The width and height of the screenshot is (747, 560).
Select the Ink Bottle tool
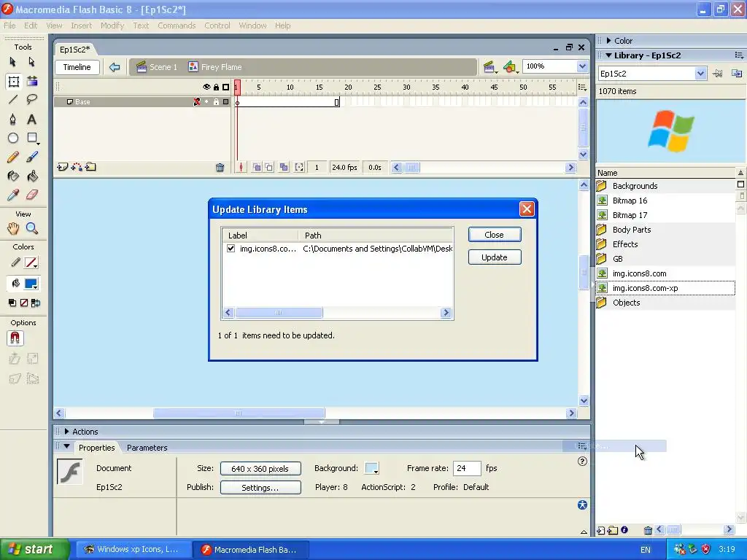13,176
